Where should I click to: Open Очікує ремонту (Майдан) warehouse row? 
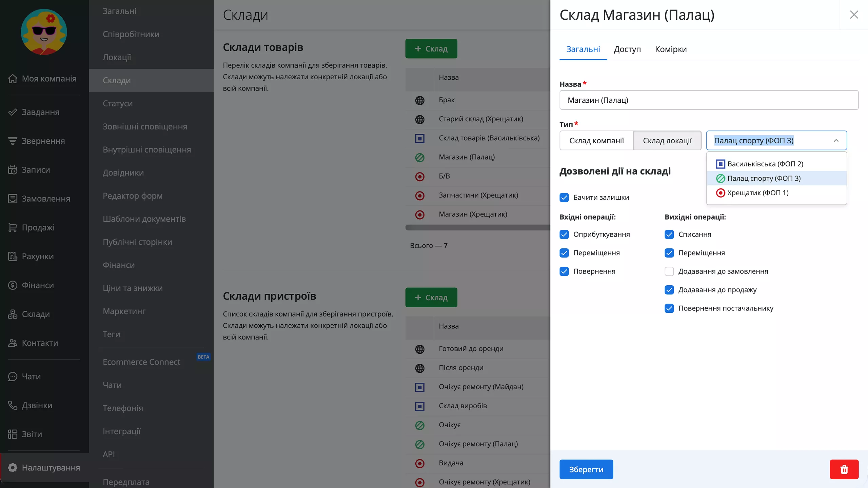pos(477,387)
